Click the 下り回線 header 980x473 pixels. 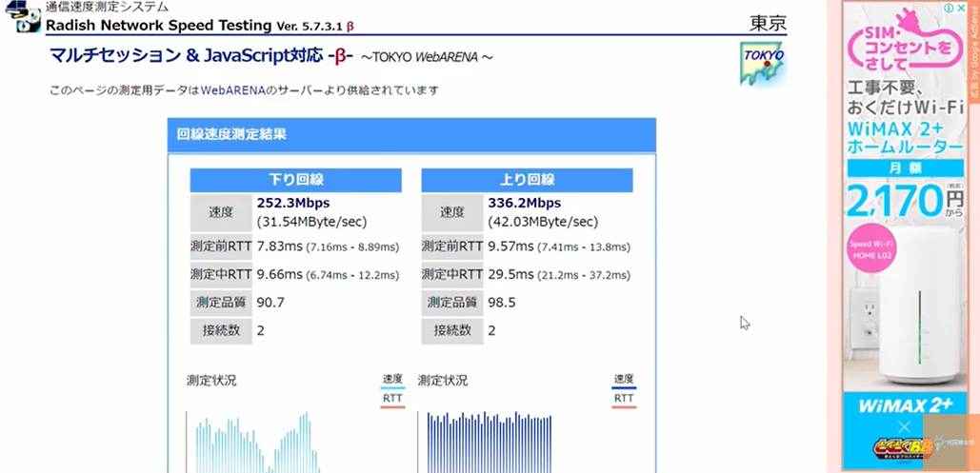tap(295, 180)
